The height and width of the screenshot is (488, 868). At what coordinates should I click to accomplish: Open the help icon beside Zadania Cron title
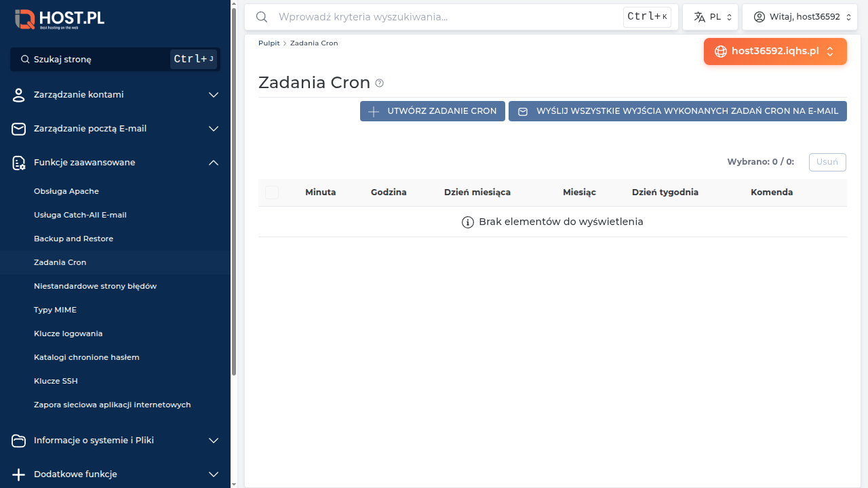coord(380,83)
